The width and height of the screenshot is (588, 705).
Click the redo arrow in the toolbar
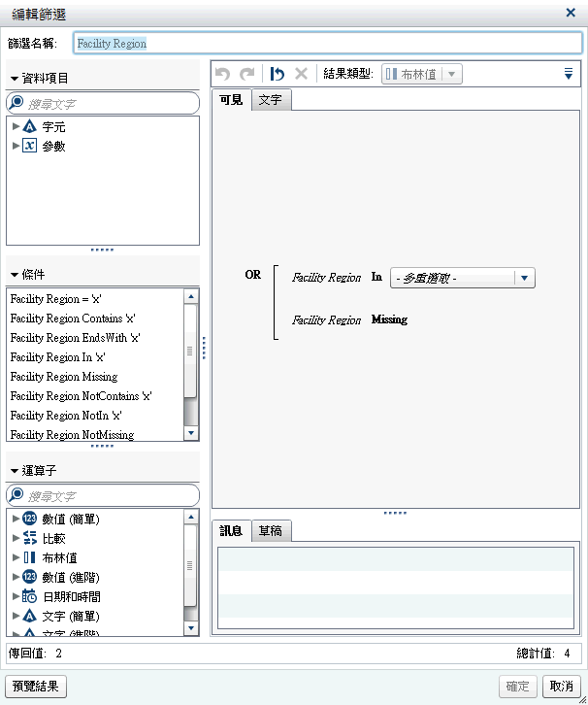[x=247, y=74]
